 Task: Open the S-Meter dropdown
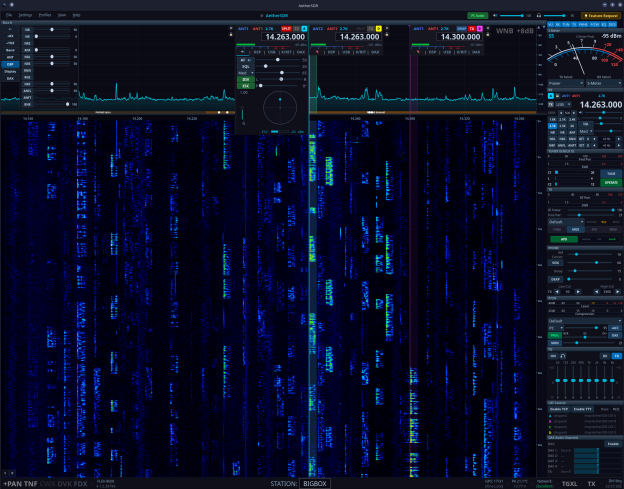[603, 84]
